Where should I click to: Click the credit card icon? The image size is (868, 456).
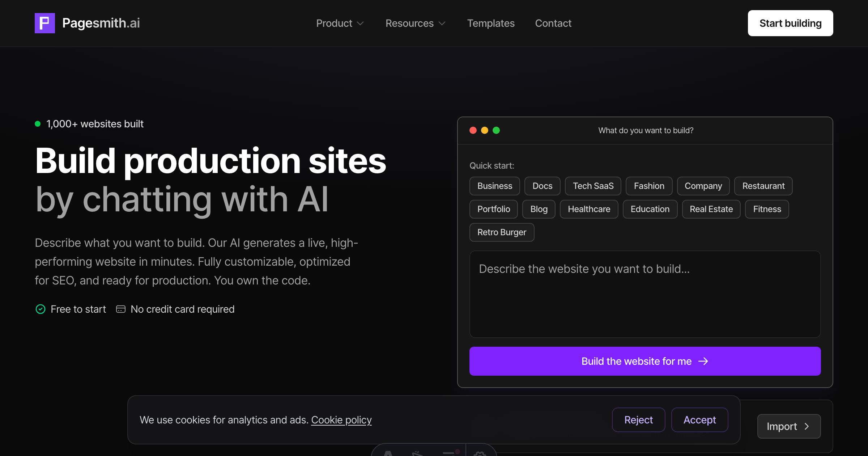click(120, 309)
